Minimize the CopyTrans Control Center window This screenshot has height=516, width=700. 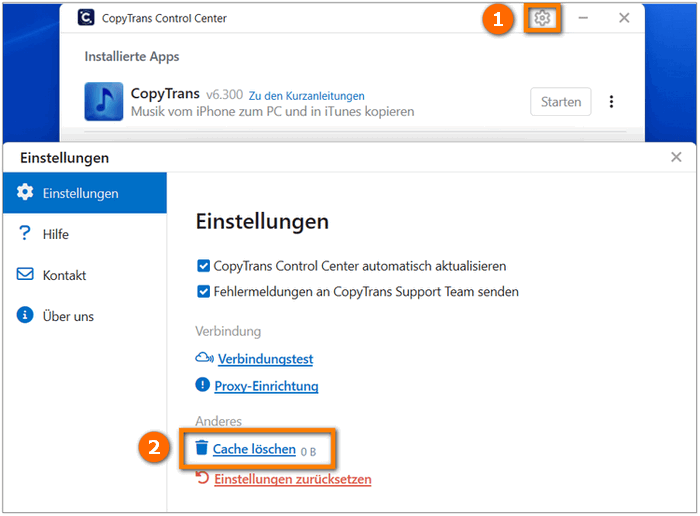click(583, 18)
